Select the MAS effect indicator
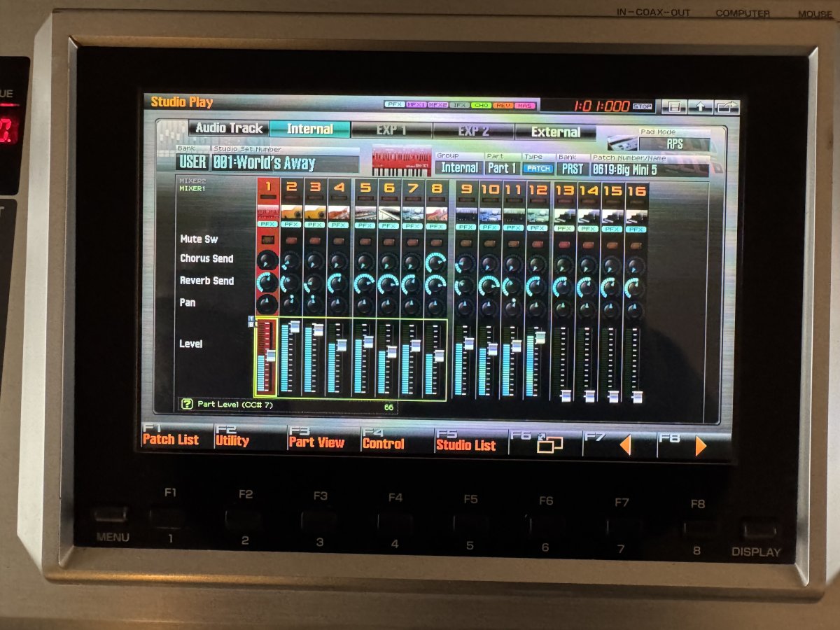Image resolution: width=840 pixels, height=630 pixels. pyautogui.click(x=524, y=105)
